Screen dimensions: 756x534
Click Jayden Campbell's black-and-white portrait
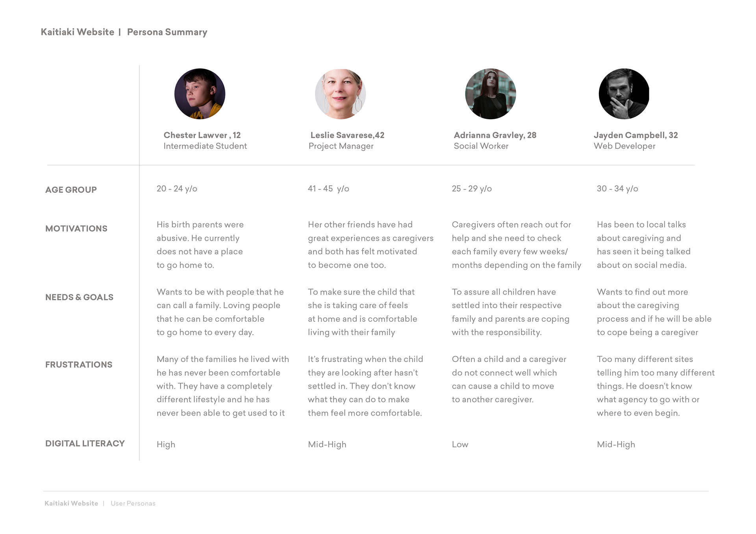624,94
